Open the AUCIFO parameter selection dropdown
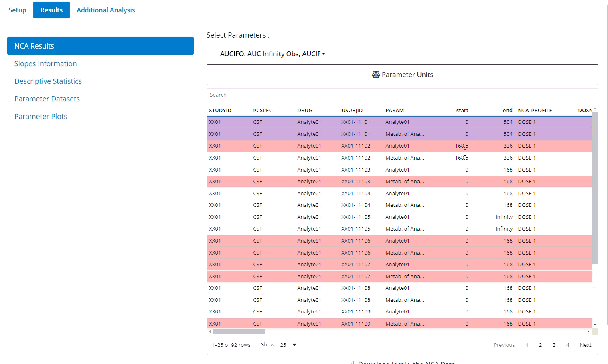This screenshot has width=608, height=364. tap(273, 54)
